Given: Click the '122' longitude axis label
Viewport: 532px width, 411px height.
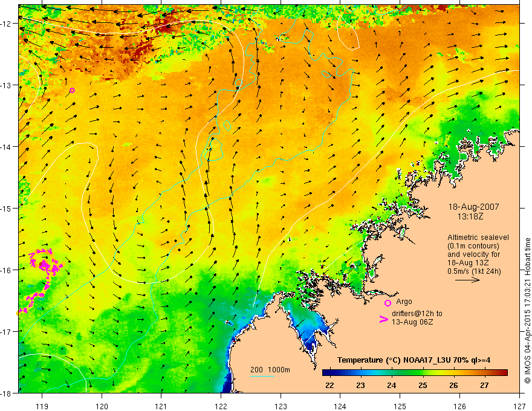Looking at the screenshot, I should click(x=221, y=406).
